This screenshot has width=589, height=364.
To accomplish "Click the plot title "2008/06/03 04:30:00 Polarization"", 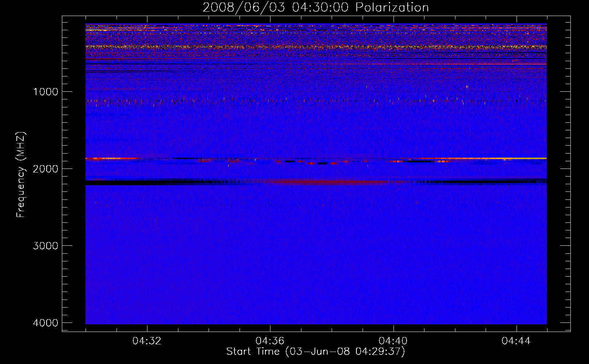I will 316,7.
